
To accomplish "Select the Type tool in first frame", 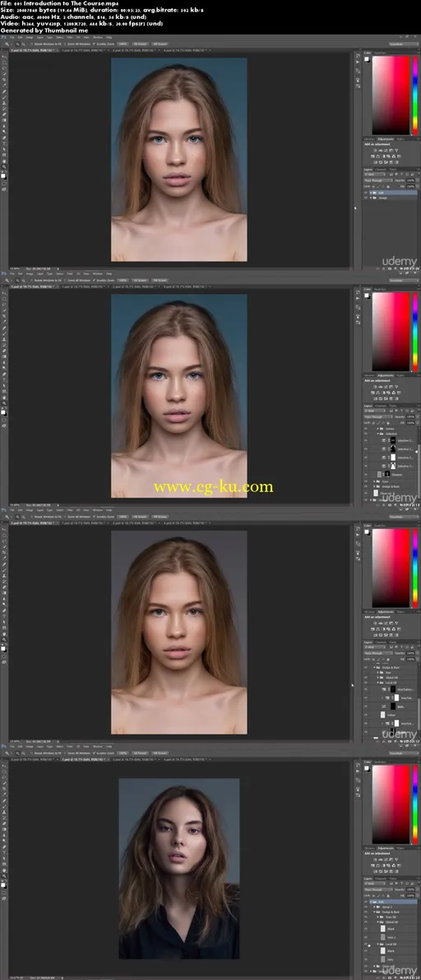I will tap(4, 144).
